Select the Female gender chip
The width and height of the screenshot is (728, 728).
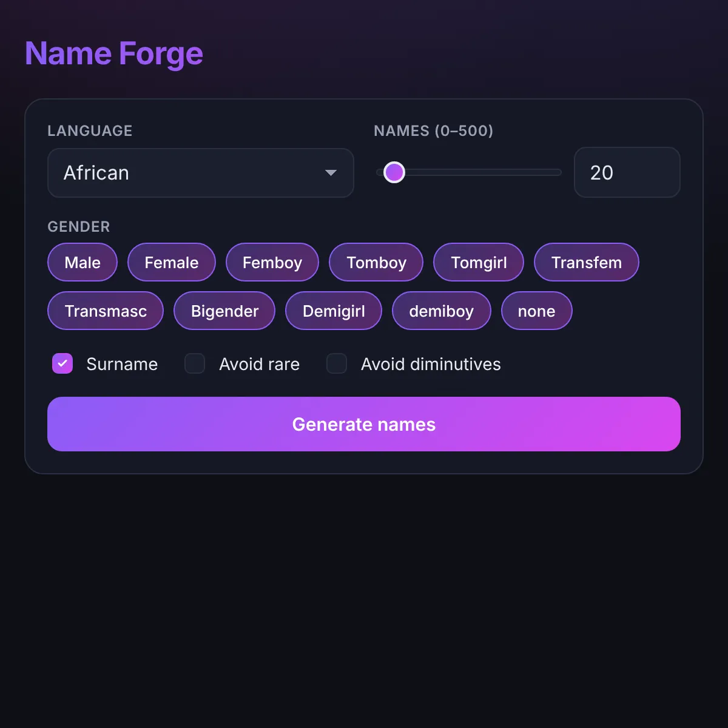coord(172,262)
